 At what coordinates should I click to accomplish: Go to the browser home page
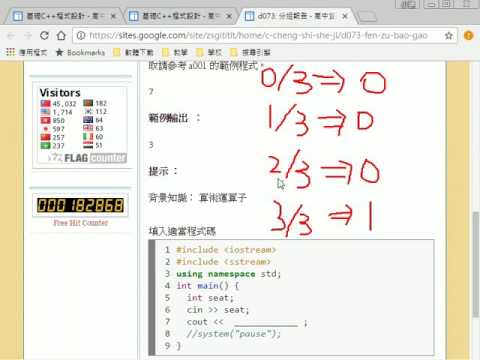[61, 35]
